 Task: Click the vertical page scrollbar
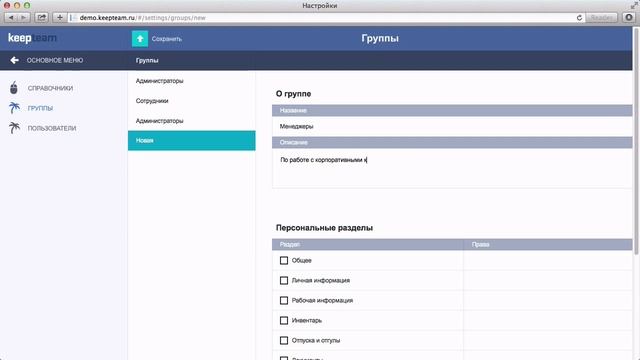pos(636,141)
